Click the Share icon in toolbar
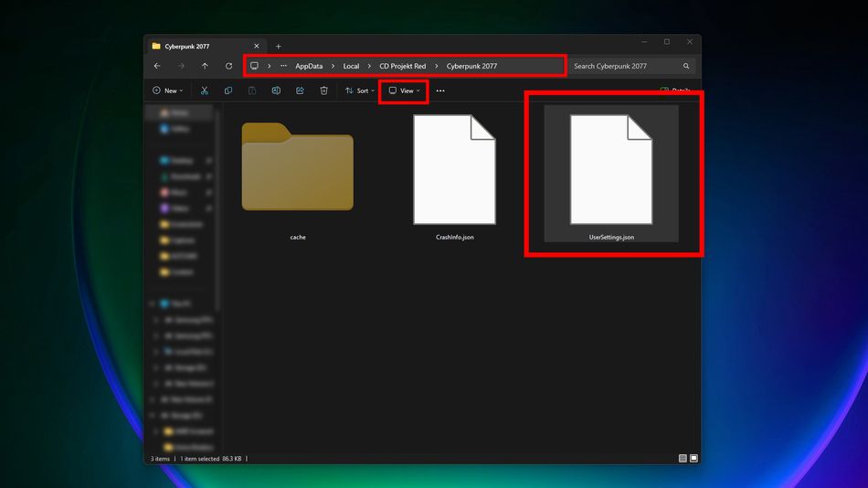Screen dimensions: 868x488 [300, 90]
